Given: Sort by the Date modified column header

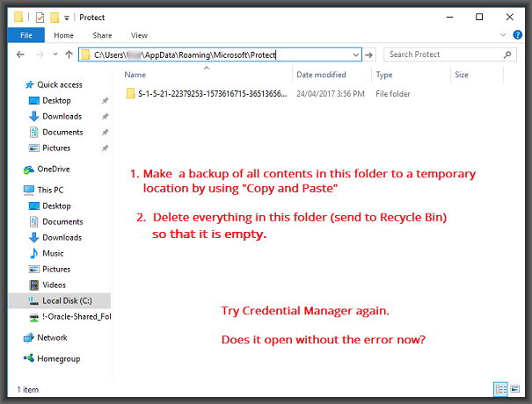Looking at the screenshot, I should 321,76.
